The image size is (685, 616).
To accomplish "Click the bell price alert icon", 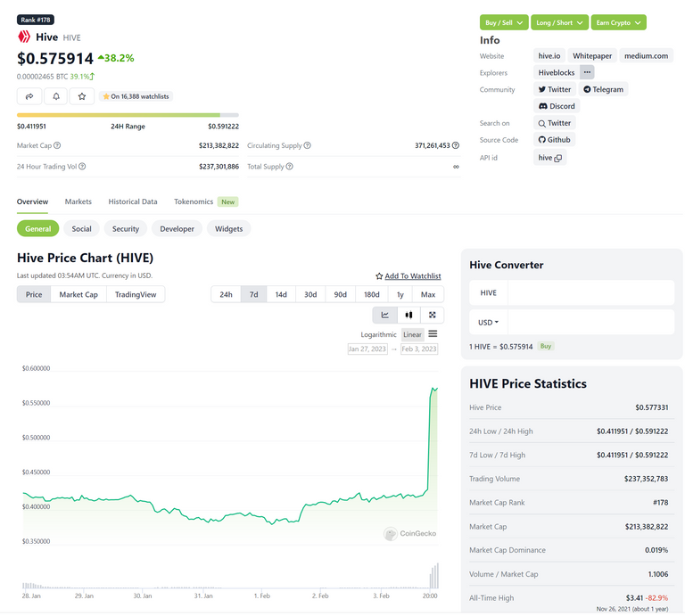I will point(56,96).
